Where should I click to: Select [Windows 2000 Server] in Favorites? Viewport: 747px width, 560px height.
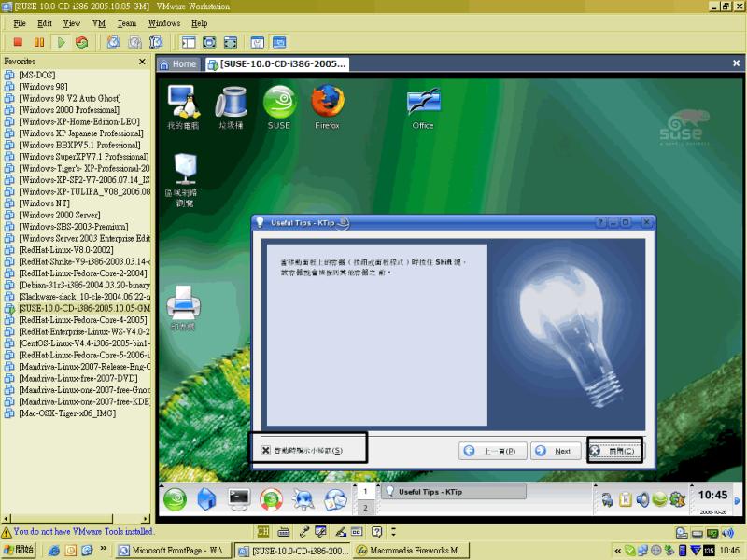(x=60, y=215)
